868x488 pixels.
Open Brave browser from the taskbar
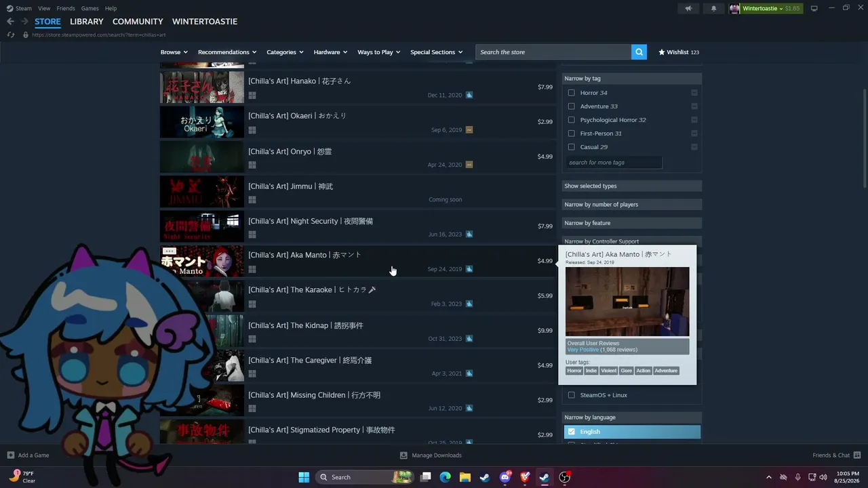tap(525, 477)
